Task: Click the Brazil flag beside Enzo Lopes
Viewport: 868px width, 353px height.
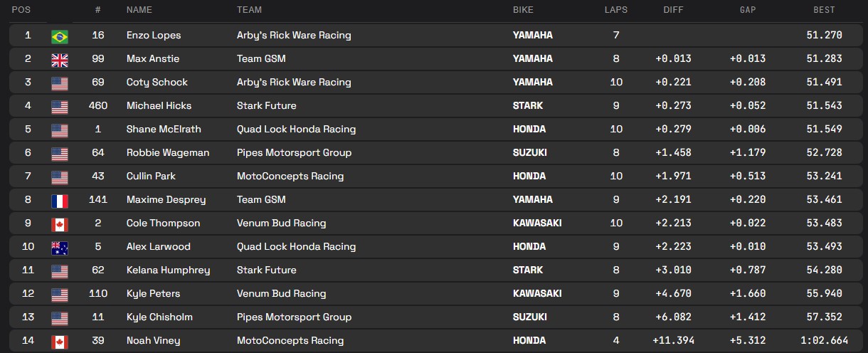Action: (60, 36)
